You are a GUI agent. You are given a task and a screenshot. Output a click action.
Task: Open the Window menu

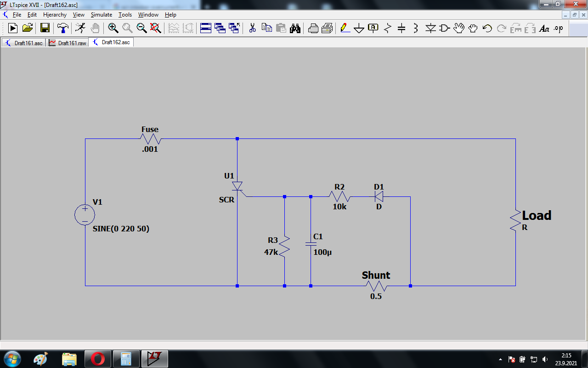148,15
